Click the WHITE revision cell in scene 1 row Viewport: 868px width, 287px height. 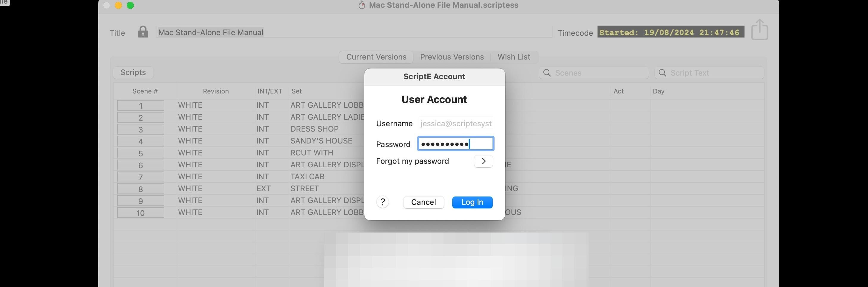[190, 105]
